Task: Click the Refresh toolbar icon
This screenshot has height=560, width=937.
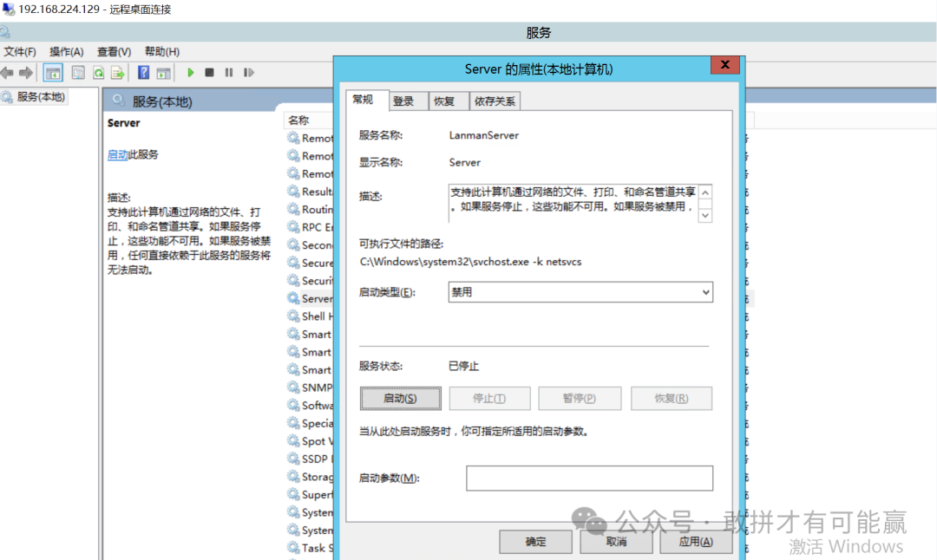Action: point(99,73)
